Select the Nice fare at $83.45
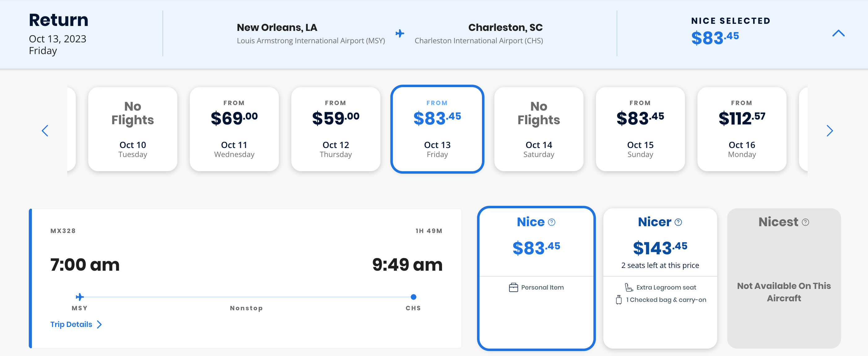Image resolution: width=868 pixels, height=356 pixels. (536, 248)
